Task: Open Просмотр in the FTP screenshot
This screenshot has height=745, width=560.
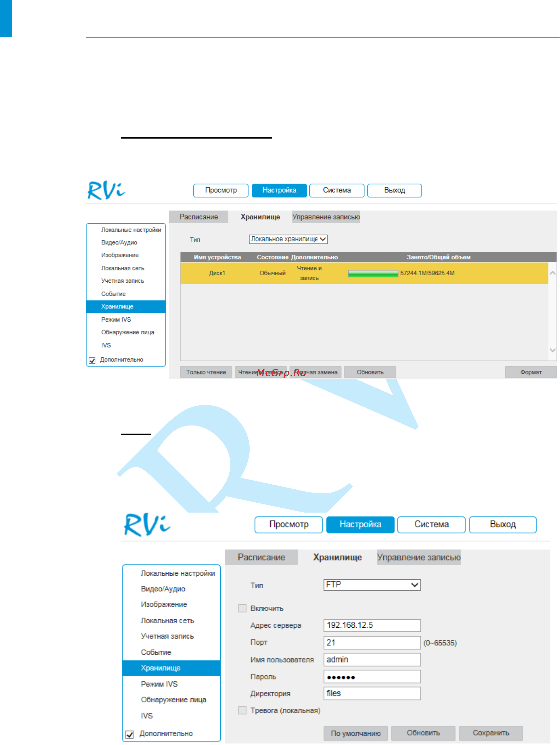Action: (289, 525)
